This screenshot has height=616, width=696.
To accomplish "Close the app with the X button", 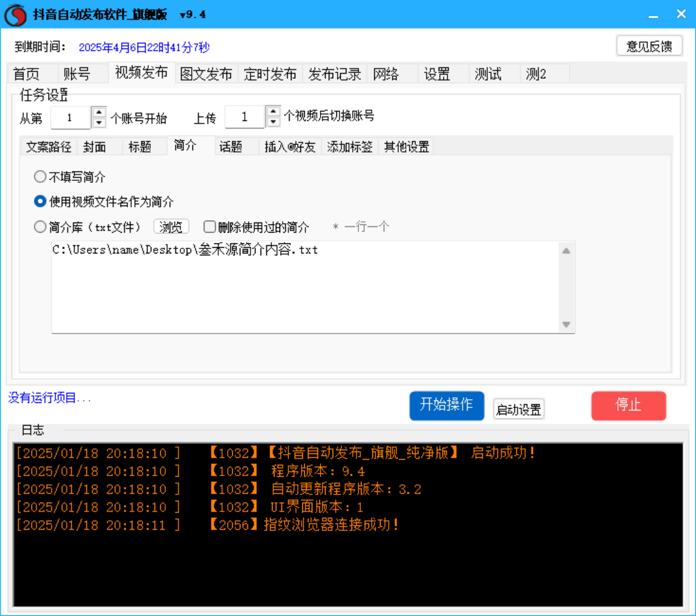I will (x=681, y=15).
